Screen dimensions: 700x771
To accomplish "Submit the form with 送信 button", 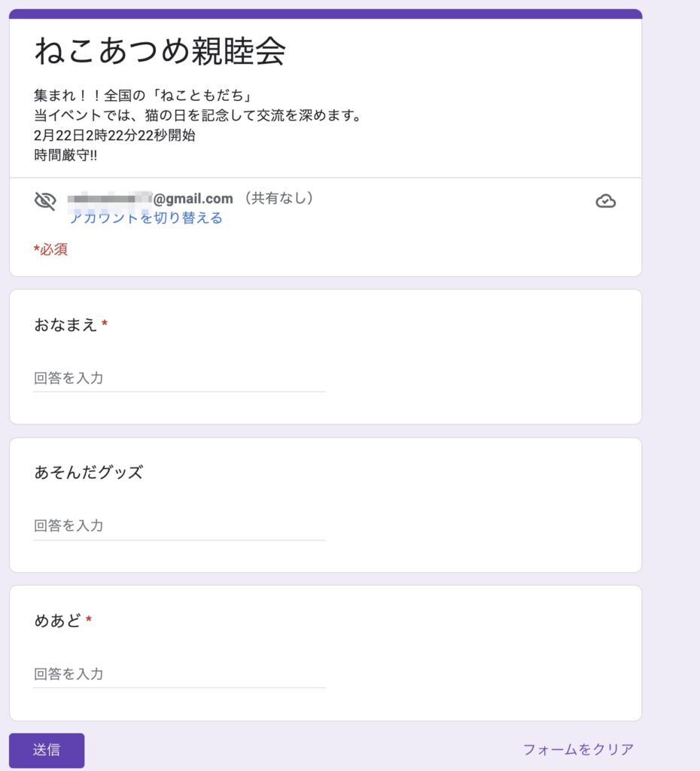I will (x=47, y=750).
